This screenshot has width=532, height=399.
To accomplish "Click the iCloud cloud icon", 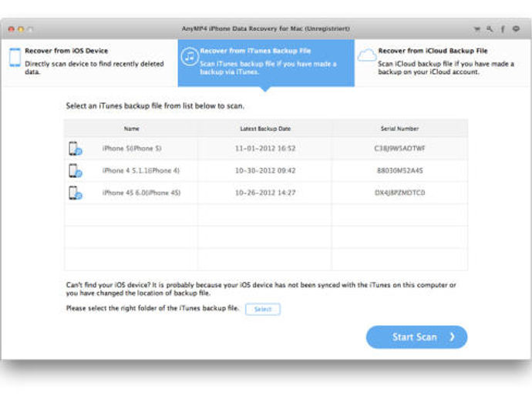I will [x=367, y=55].
